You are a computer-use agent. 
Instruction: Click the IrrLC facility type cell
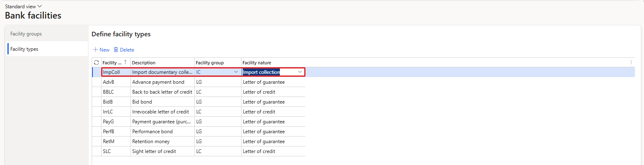click(116, 112)
